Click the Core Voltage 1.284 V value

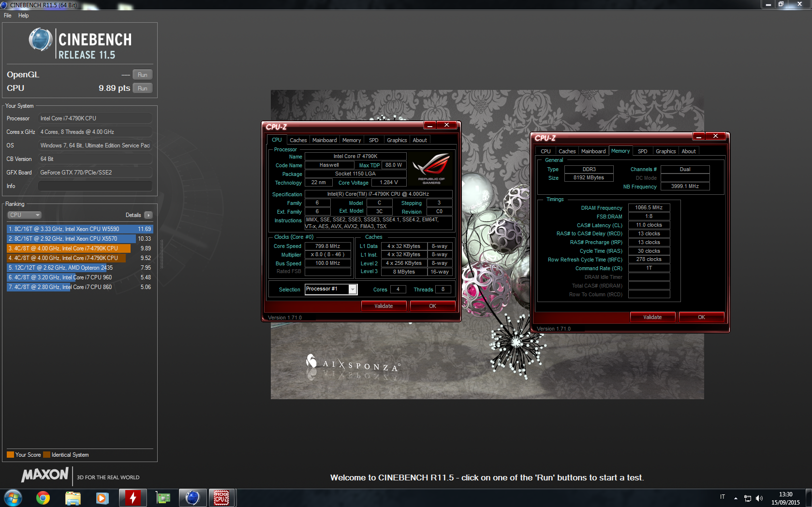[389, 183]
